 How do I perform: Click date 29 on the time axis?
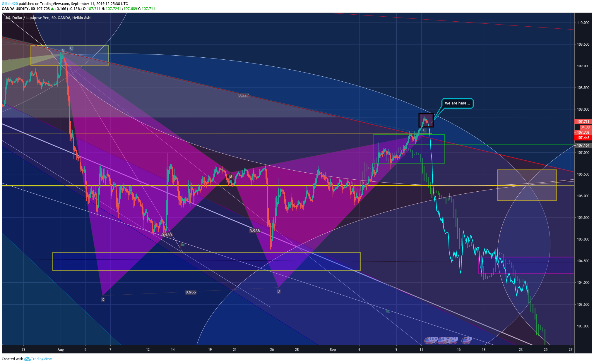[23, 350]
